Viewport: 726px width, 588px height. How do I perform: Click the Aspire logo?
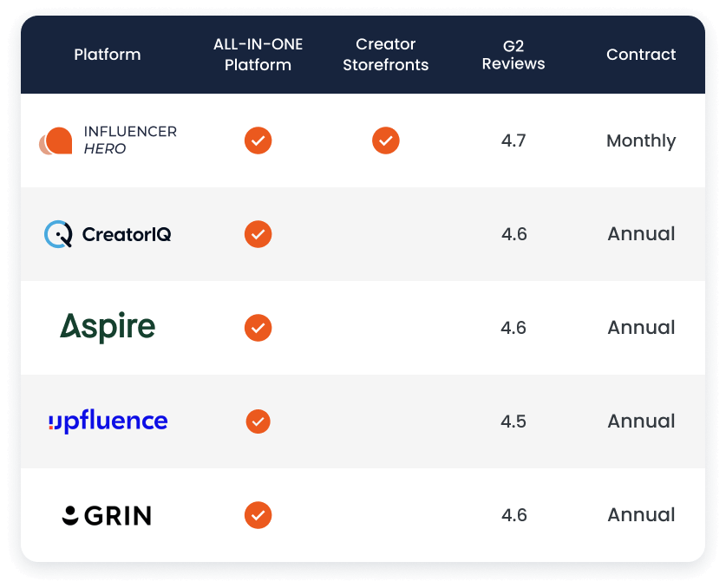108,327
